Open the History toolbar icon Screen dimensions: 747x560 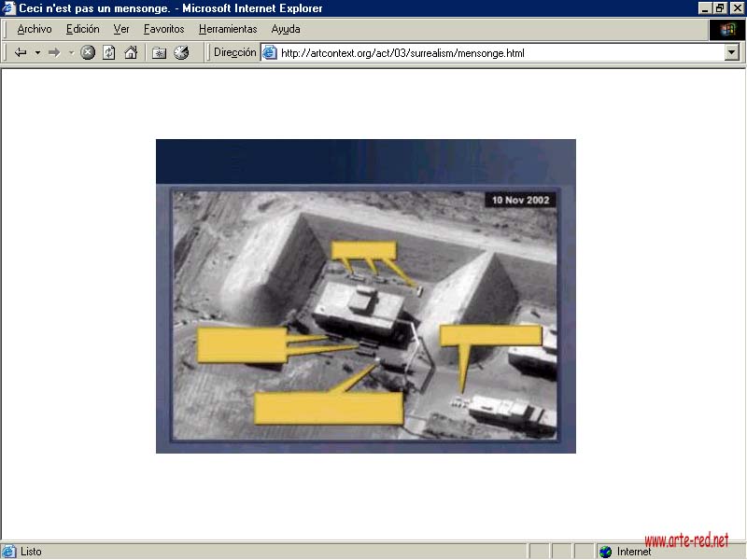(181, 53)
